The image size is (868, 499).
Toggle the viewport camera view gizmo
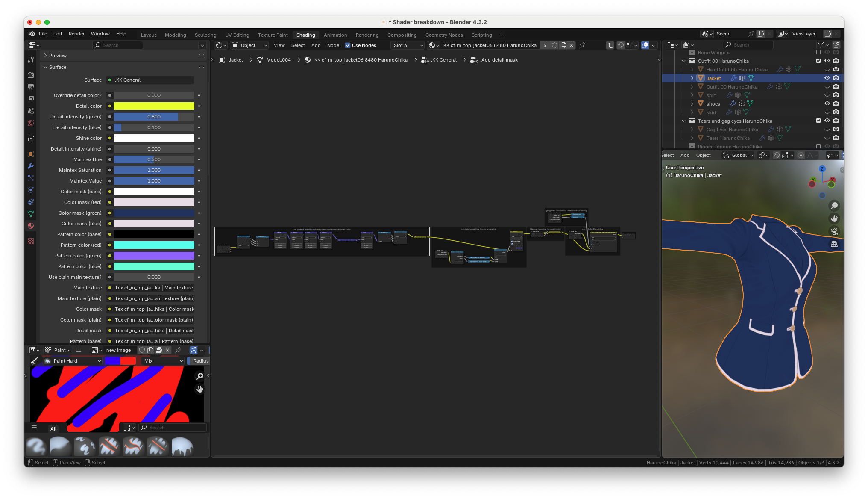(834, 231)
